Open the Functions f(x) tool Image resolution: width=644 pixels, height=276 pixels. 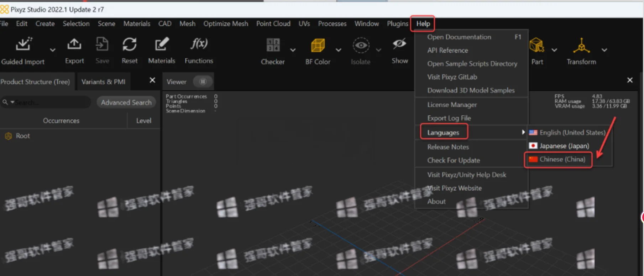[199, 44]
